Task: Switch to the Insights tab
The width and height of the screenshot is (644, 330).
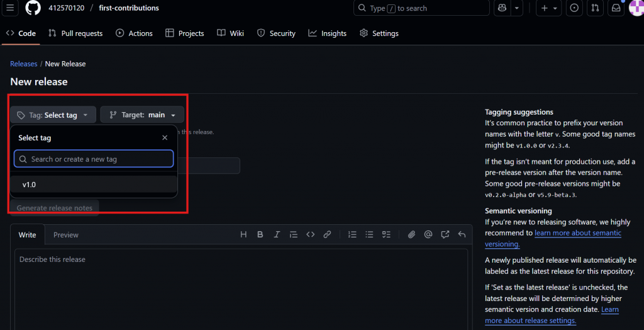Action: [327, 33]
